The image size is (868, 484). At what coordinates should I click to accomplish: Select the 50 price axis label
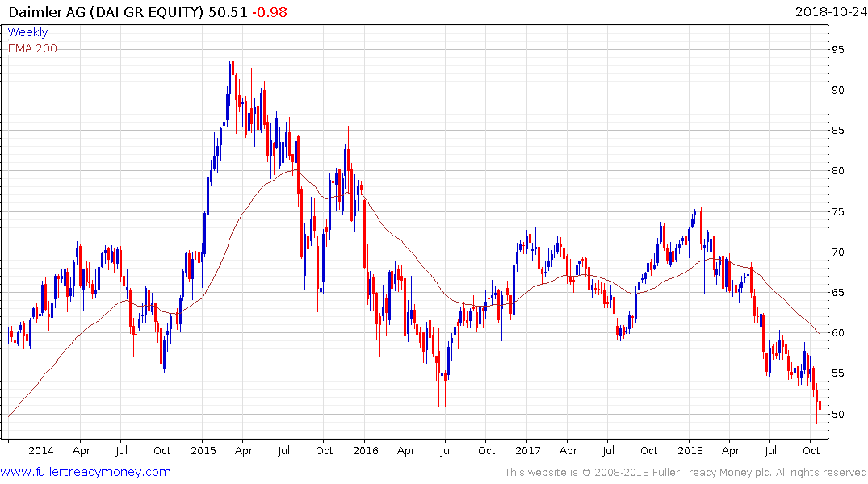pos(837,415)
